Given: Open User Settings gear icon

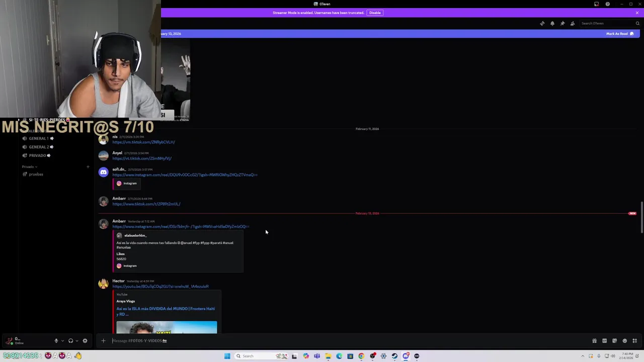Looking at the screenshot, I should (85, 341).
